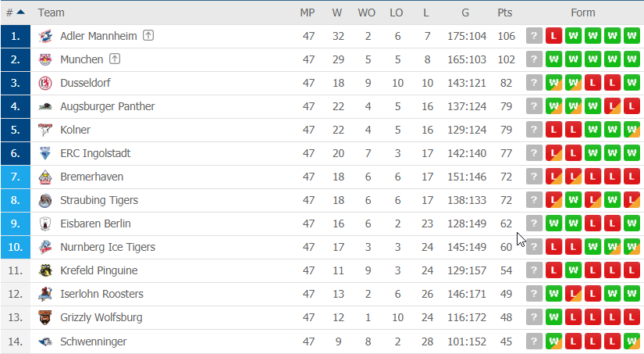This screenshot has height=354, width=644.
Task: Click the Krefeld Pinguine penguin logo
Action: [x=45, y=270]
